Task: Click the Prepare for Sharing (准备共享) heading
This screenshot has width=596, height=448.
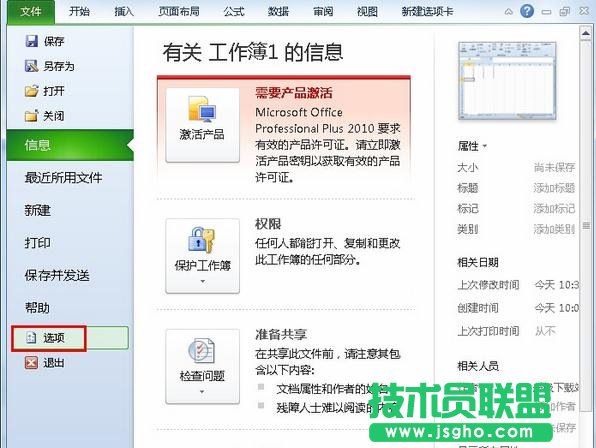Action: [x=281, y=334]
